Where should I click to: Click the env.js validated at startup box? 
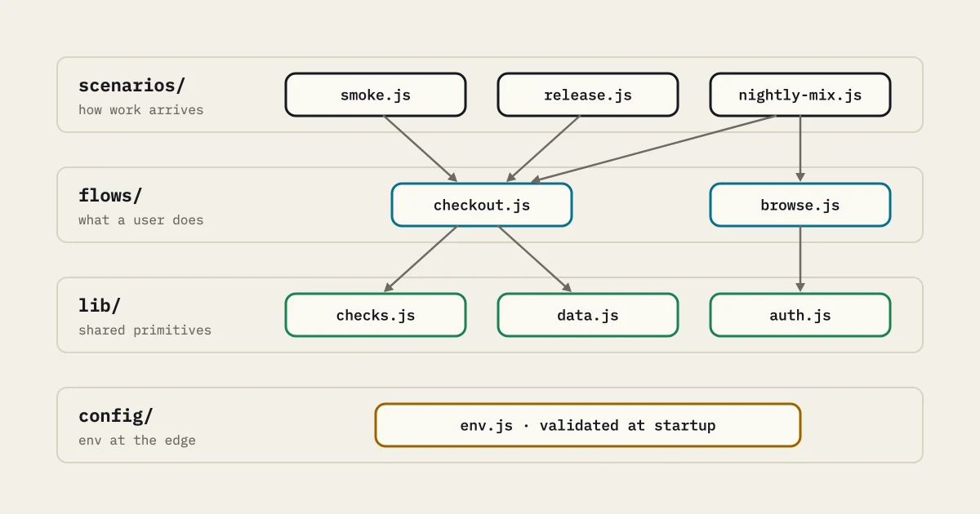coord(588,425)
